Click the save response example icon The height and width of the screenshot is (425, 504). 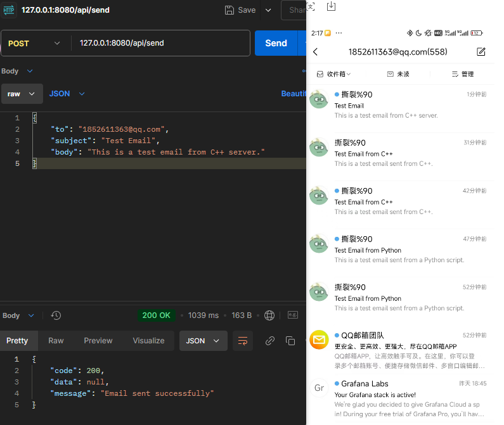pos(293,315)
